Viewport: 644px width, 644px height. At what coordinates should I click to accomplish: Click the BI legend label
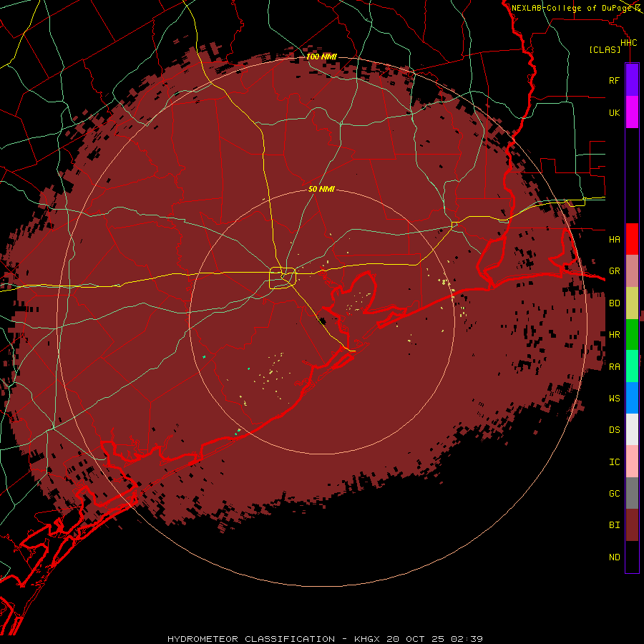click(614, 525)
